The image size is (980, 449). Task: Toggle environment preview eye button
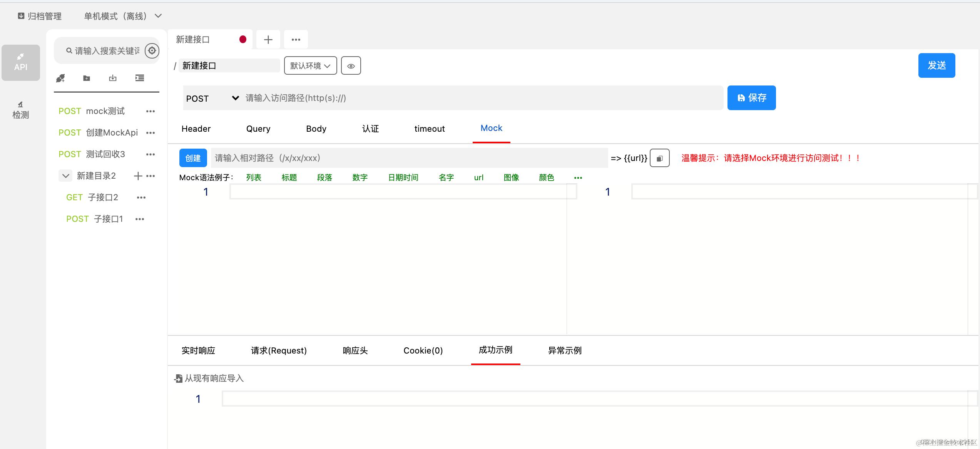(351, 66)
